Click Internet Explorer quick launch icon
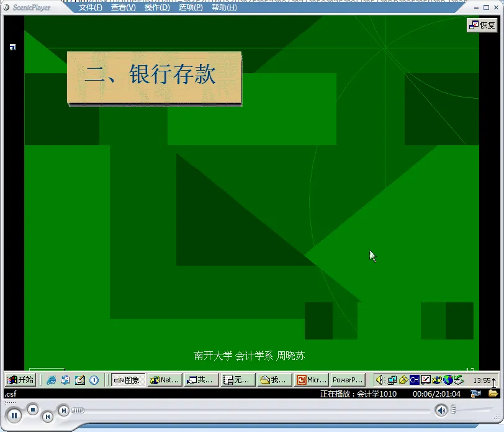Image resolution: width=504 pixels, height=432 pixels. (52, 380)
